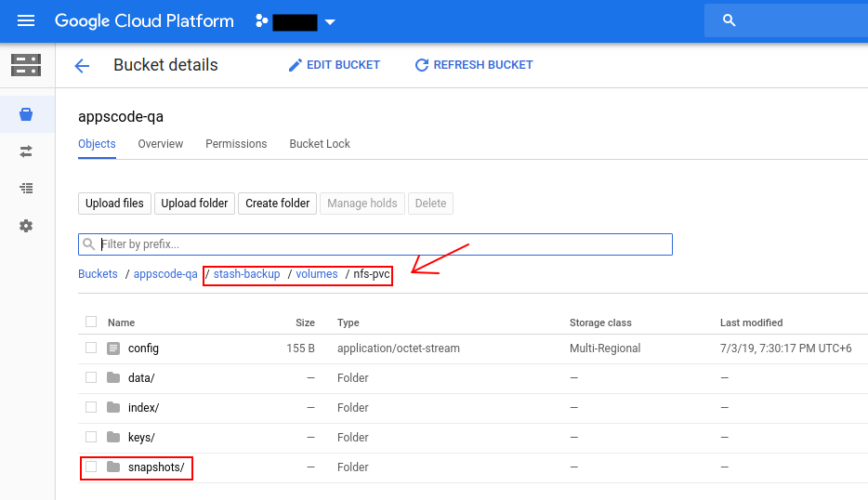Open the Bucket Lock tab

click(320, 144)
